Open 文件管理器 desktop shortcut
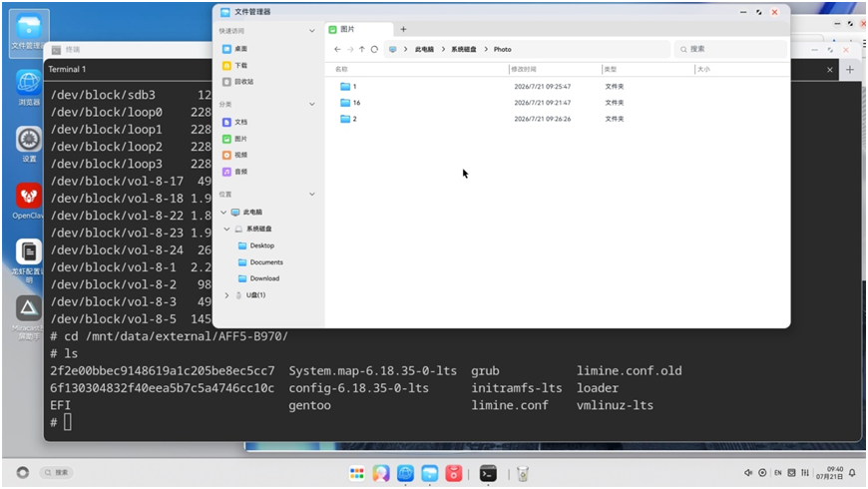This screenshot has width=868, height=489. pos(28,32)
